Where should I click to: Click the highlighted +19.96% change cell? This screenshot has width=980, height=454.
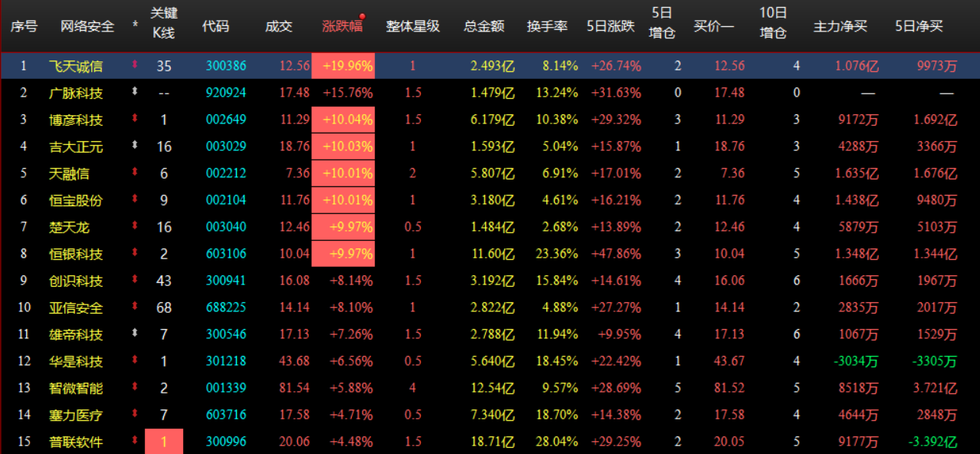[343, 66]
